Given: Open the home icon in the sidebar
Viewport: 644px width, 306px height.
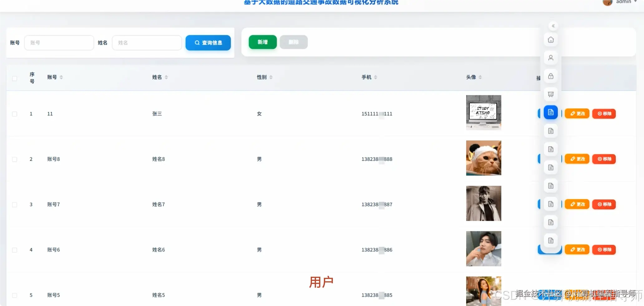Looking at the screenshot, I should click(551, 40).
